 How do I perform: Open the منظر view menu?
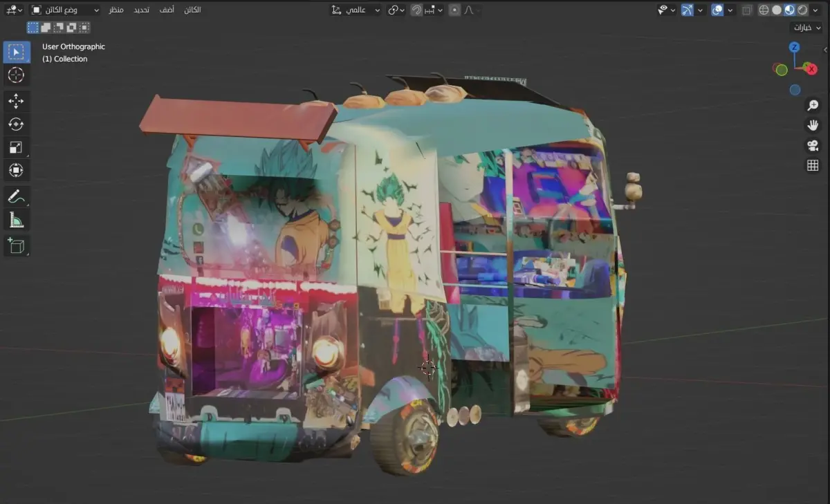tap(116, 10)
